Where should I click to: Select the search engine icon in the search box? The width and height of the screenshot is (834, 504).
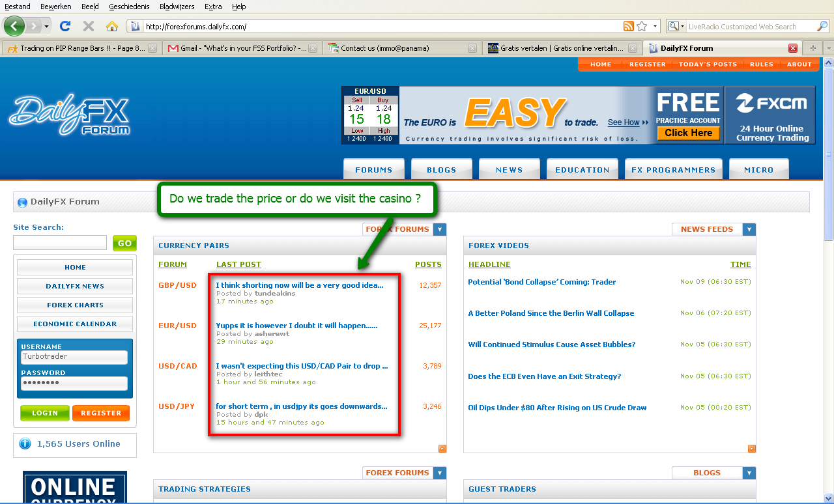point(673,27)
